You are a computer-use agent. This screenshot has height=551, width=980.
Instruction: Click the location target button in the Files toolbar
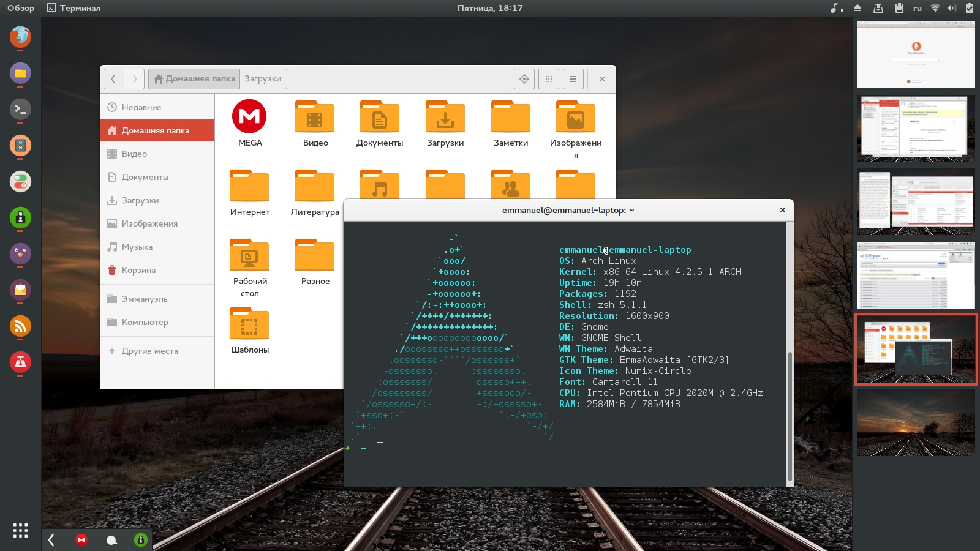pyautogui.click(x=524, y=78)
